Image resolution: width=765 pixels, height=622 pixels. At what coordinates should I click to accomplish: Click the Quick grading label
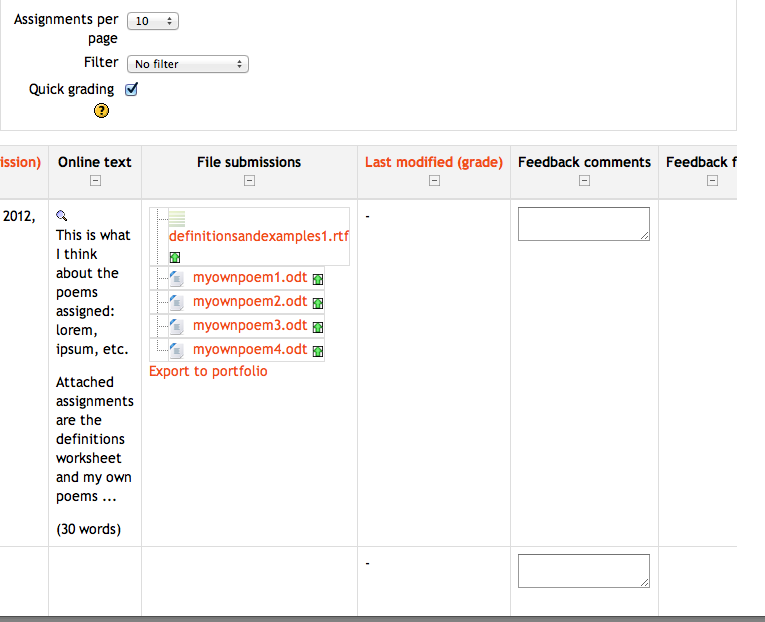click(x=71, y=89)
